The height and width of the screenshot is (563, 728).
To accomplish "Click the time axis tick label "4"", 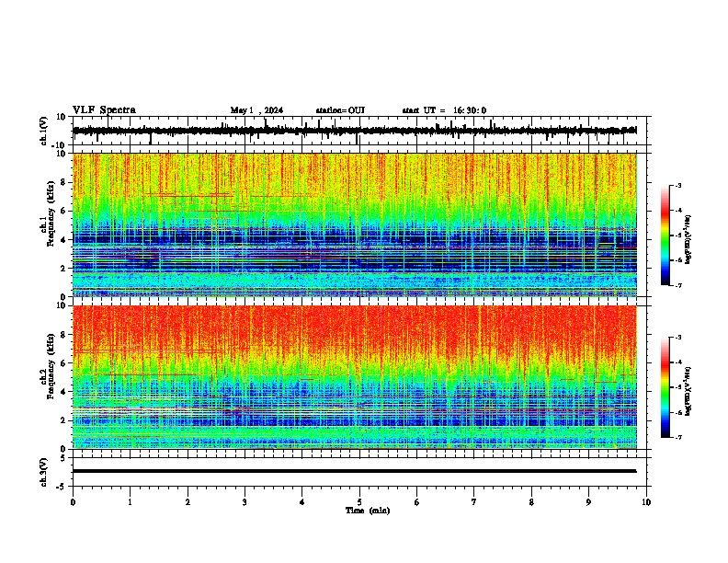I will [x=301, y=502].
